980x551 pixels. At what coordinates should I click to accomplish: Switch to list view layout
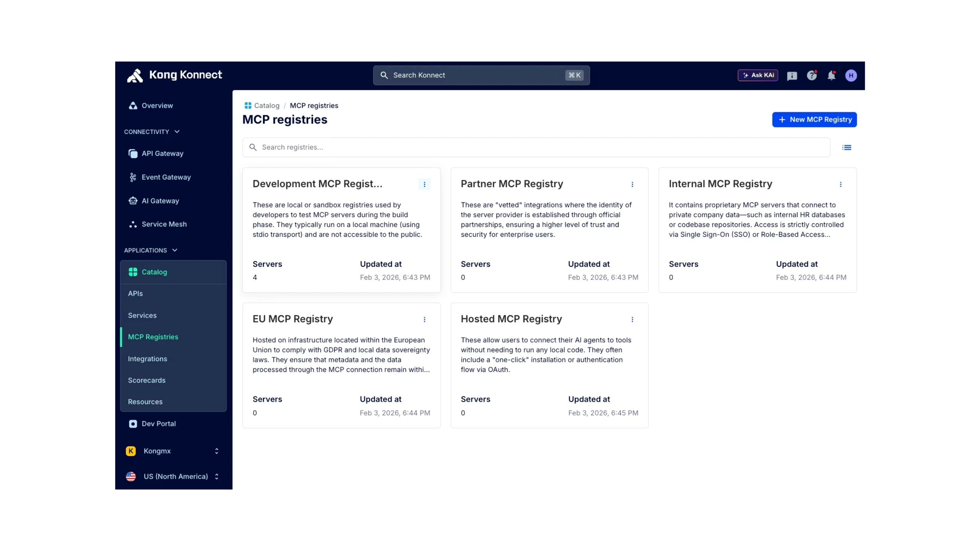click(846, 147)
